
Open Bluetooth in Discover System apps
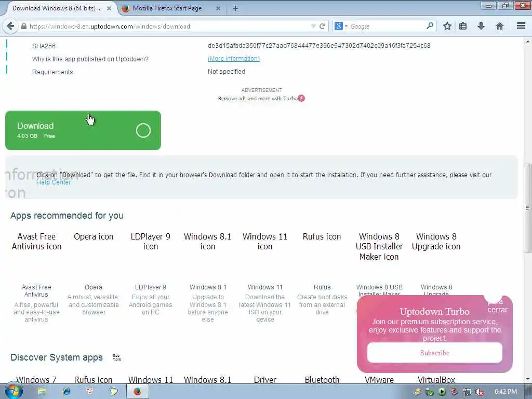coord(322,380)
